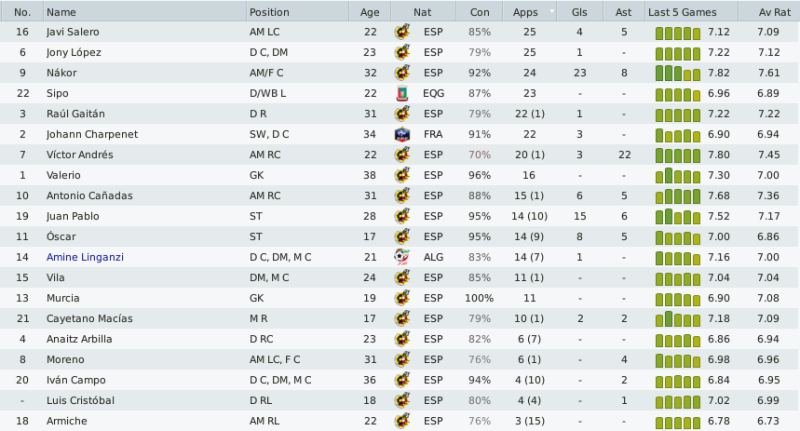This screenshot has width=800, height=431.
Task: Sort players by the Age header
Action: click(369, 12)
